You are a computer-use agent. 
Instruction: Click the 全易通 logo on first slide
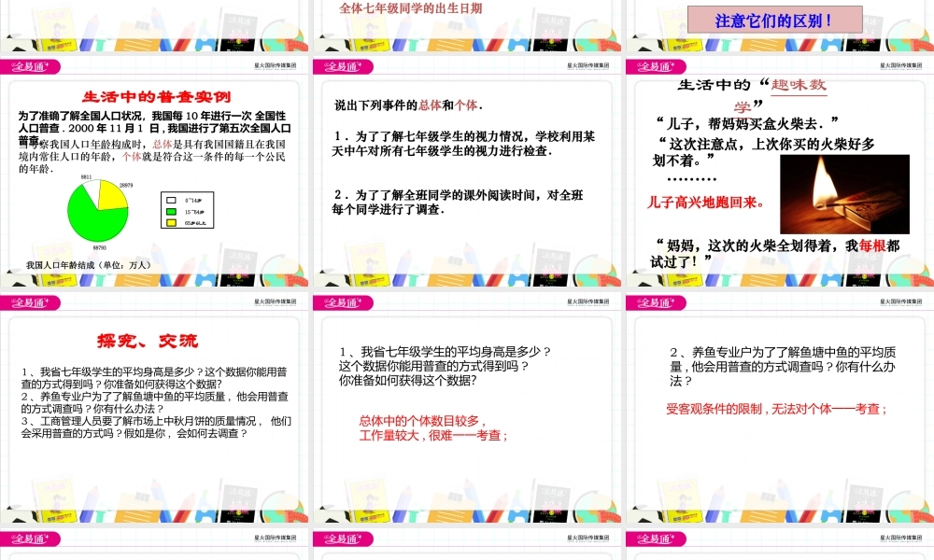tap(30, 67)
